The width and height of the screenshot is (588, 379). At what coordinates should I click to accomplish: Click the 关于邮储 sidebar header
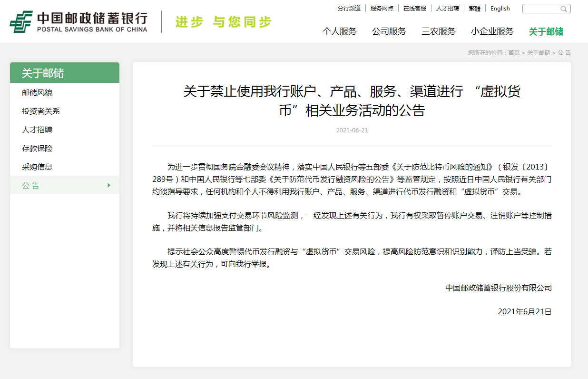(x=65, y=73)
